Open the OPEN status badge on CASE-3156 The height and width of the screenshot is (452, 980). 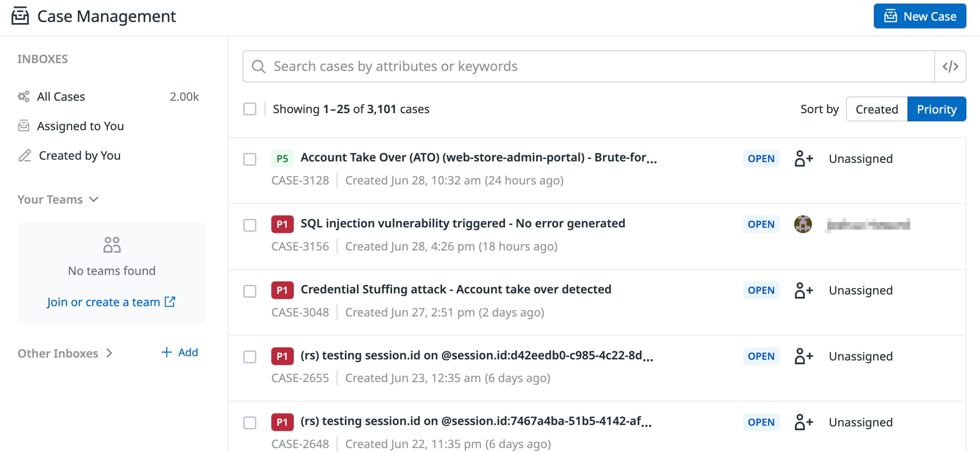click(760, 224)
